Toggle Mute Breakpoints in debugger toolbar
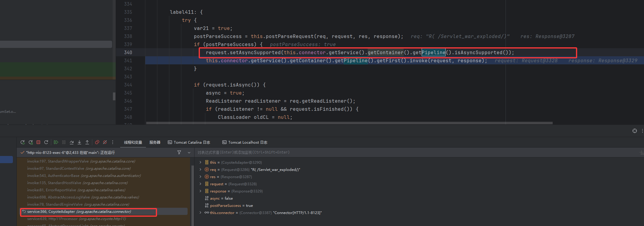Screen dimensions: 644x226 coord(105,142)
